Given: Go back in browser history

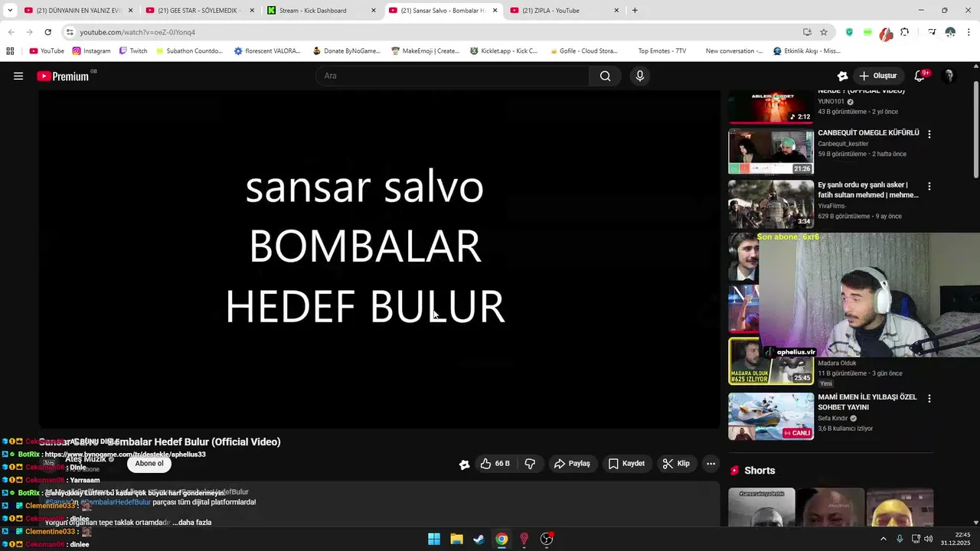Looking at the screenshot, I should (11, 32).
